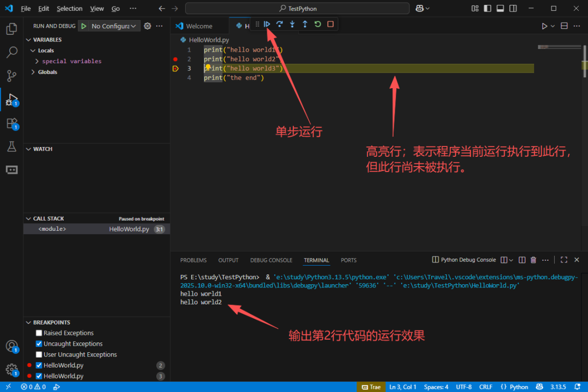Image resolution: width=588 pixels, height=392 pixels.
Task: Enable Raised Exceptions breakpoint
Action: (x=39, y=333)
